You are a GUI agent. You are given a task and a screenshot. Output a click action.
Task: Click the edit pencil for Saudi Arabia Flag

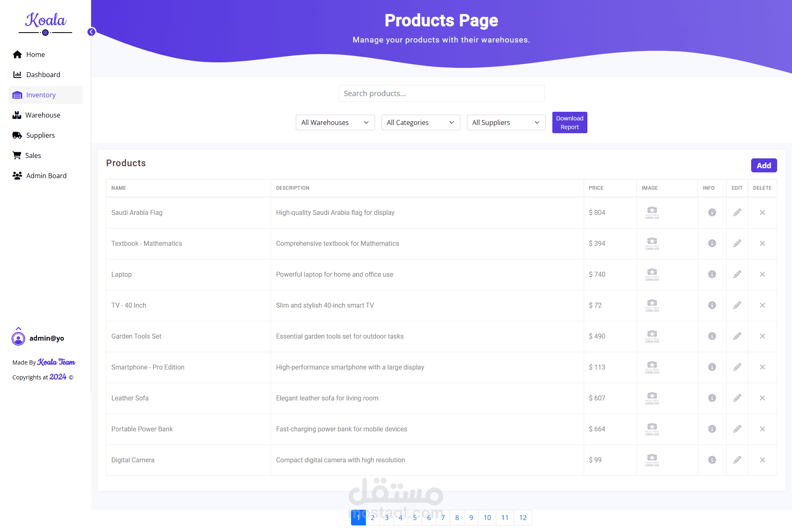(737, 212)
